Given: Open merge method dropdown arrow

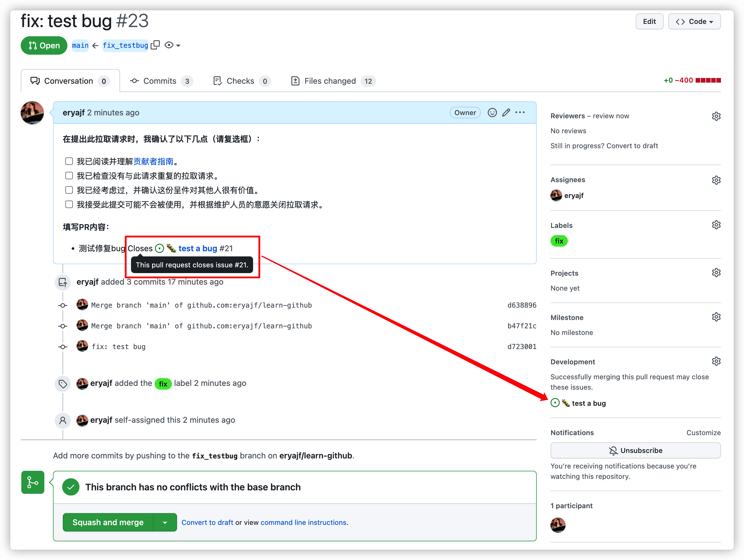Looking at the screenshot, I should point(165,522).
